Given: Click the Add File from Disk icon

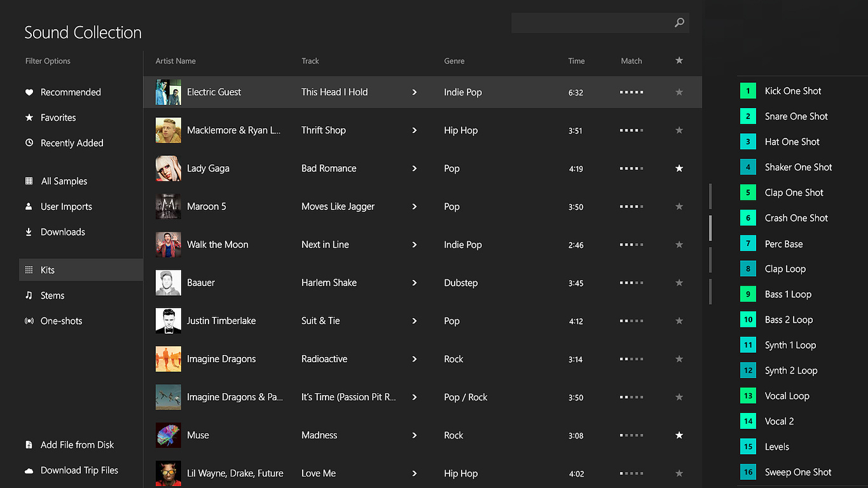Looking at the screenshot, I should tap(29, 445).
